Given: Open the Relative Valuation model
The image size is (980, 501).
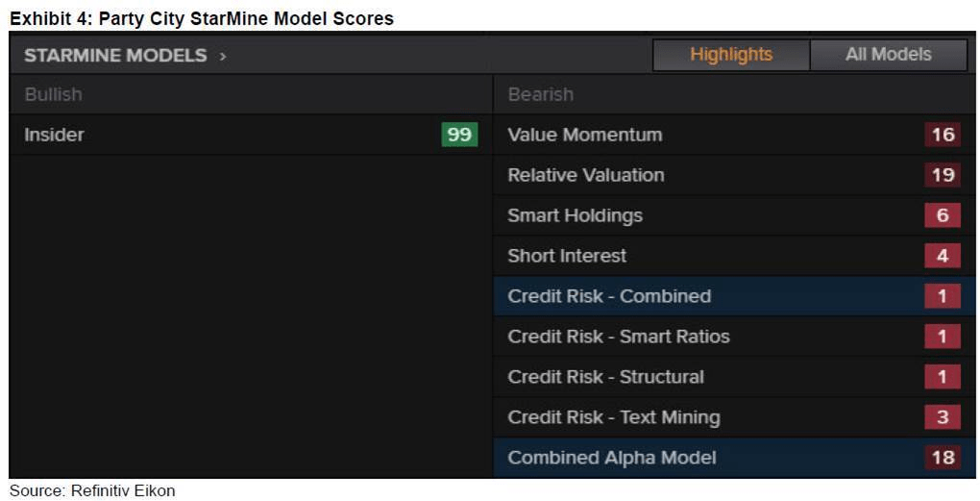Looking at the screenshot, I should point(585,175).
